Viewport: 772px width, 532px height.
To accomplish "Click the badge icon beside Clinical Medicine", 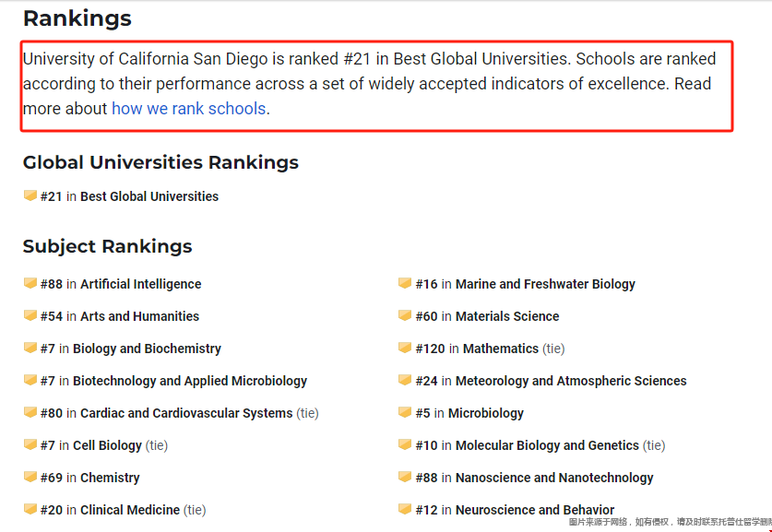I will coord(30,509).
